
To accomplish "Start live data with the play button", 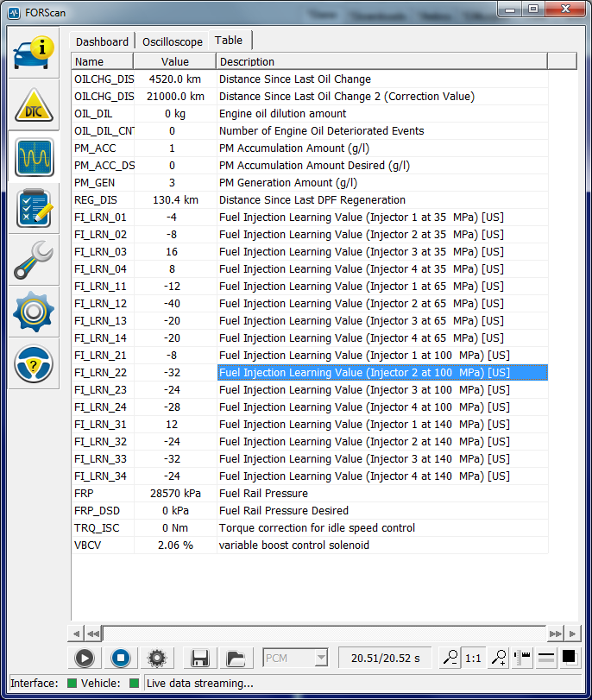I will (84, 659).
